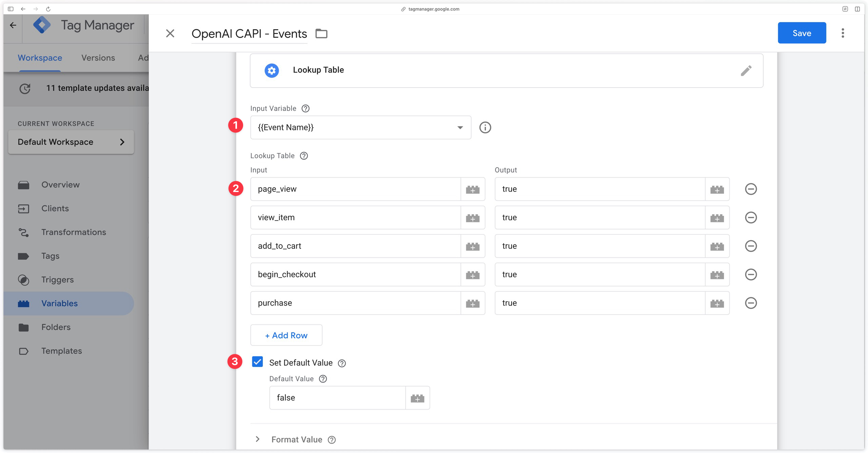Open the three-dot more actions menu
The width and height of the screenshot is (868, 453).
pyautogui.click(x=843, y=33)
